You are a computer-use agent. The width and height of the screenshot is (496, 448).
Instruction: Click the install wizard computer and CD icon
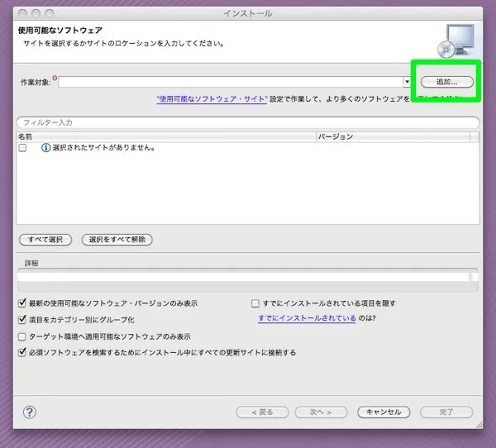[455, 41]
